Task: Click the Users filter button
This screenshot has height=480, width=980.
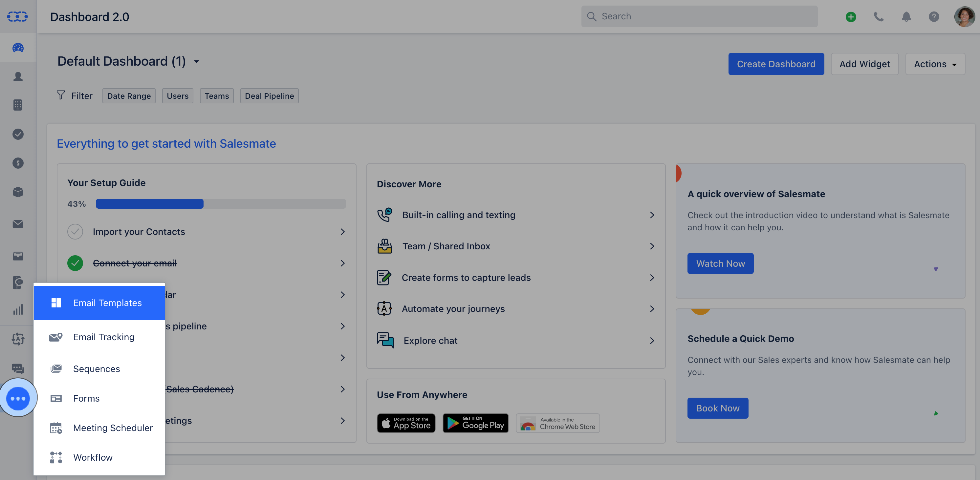Action: point(177,96)
